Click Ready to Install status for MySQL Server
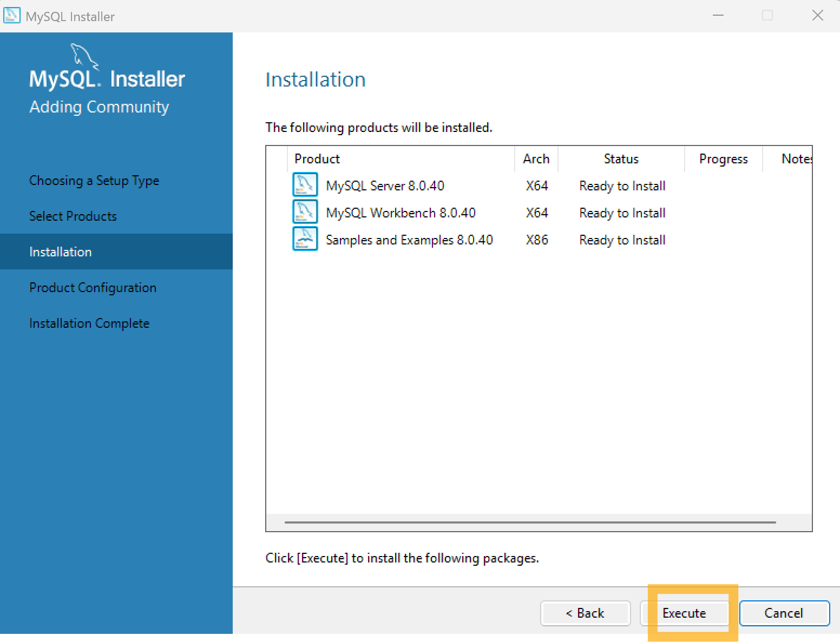This screenshot has width=840, height=642. pos(622,186)
